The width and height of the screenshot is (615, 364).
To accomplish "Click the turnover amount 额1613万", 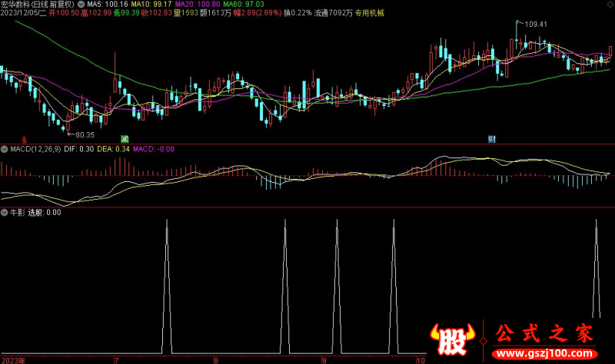I will tap(216, 13).
